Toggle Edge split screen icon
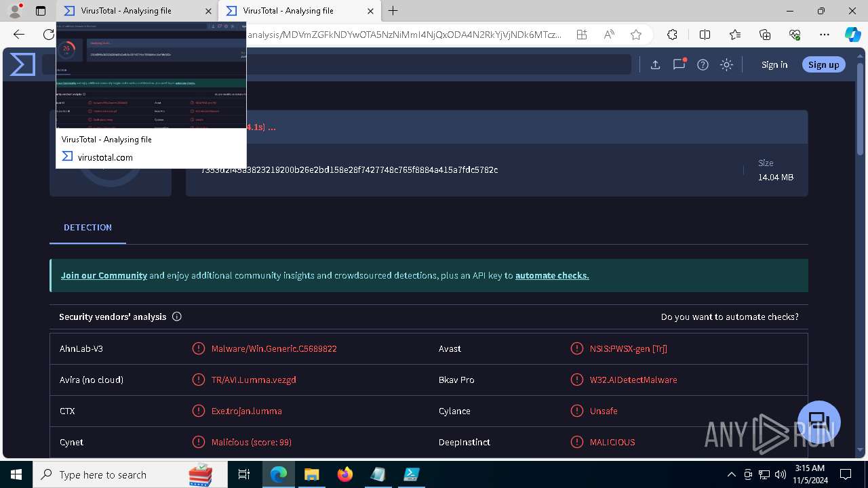 [x=705, y=35]
